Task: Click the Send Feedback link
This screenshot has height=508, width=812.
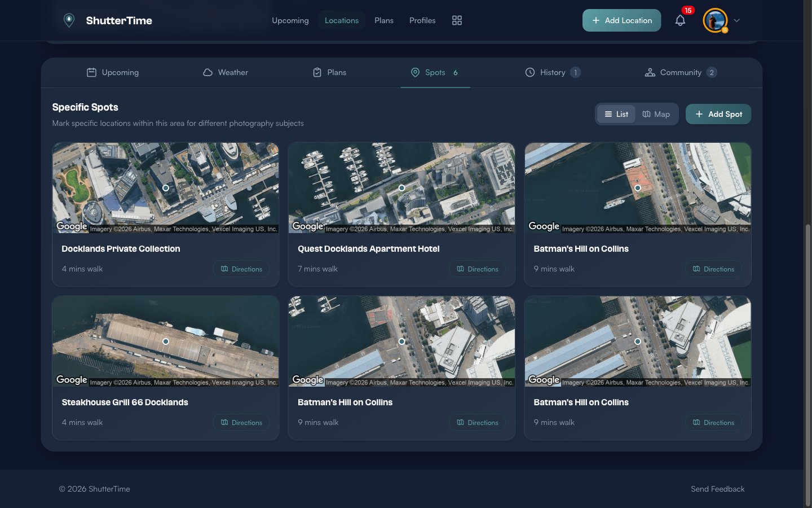Action: [x=717, y=489]
